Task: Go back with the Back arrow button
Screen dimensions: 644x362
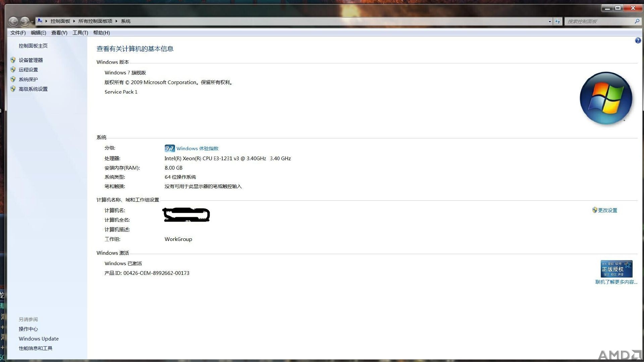Action: pyautogui.click(x=13, y=21)
